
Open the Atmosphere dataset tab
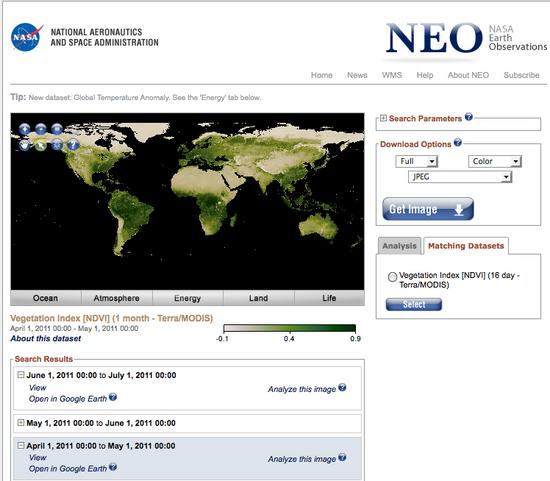pos(116,298)
